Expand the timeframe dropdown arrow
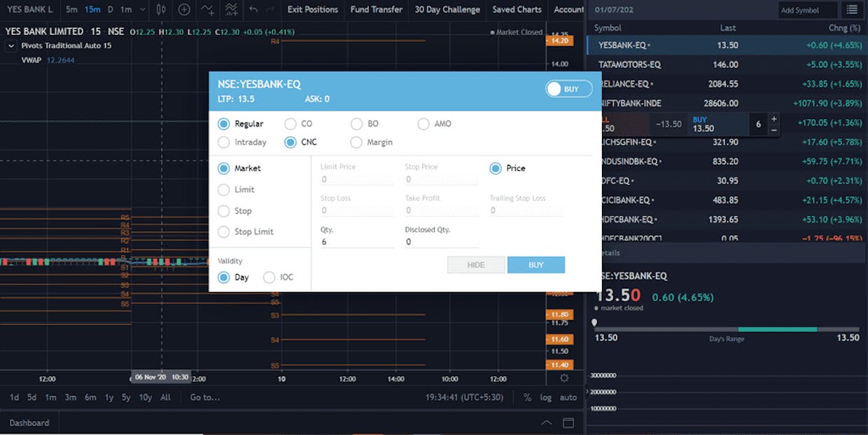Viewport: 868px width, 435px height. (x=143, y=10)
